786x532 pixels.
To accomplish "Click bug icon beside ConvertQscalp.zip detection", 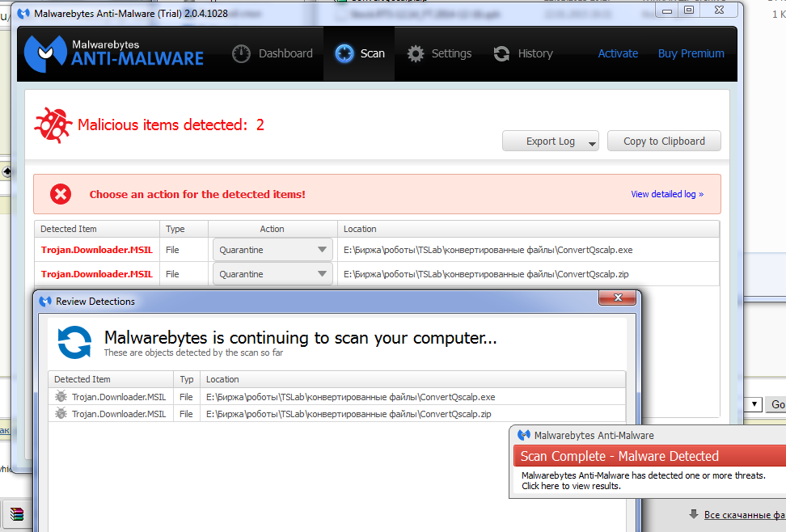I will point(61,414).
